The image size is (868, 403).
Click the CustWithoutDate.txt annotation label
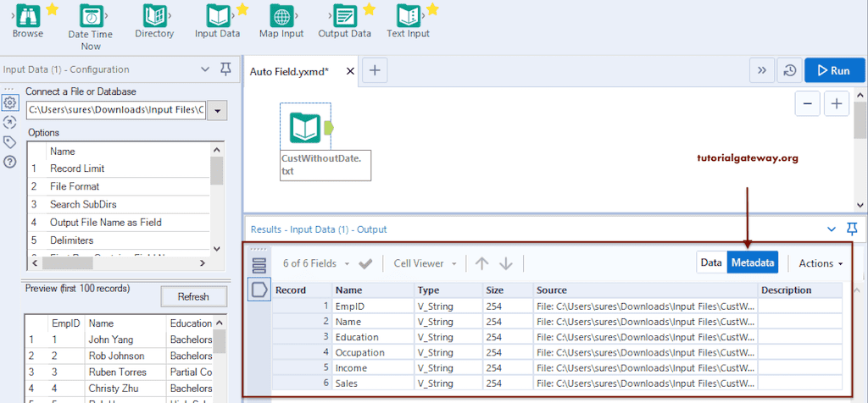(325, 165)
